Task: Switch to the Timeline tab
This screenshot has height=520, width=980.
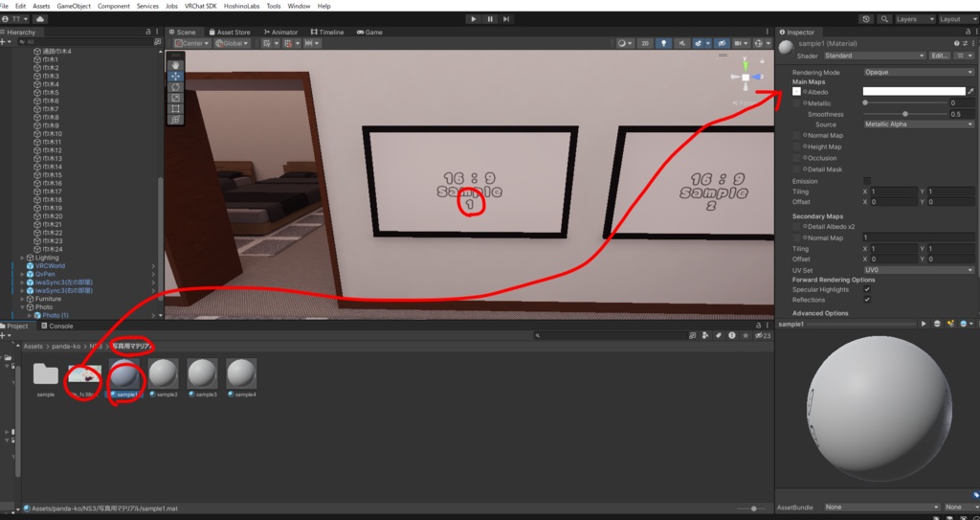Action: tap(327, 32)
